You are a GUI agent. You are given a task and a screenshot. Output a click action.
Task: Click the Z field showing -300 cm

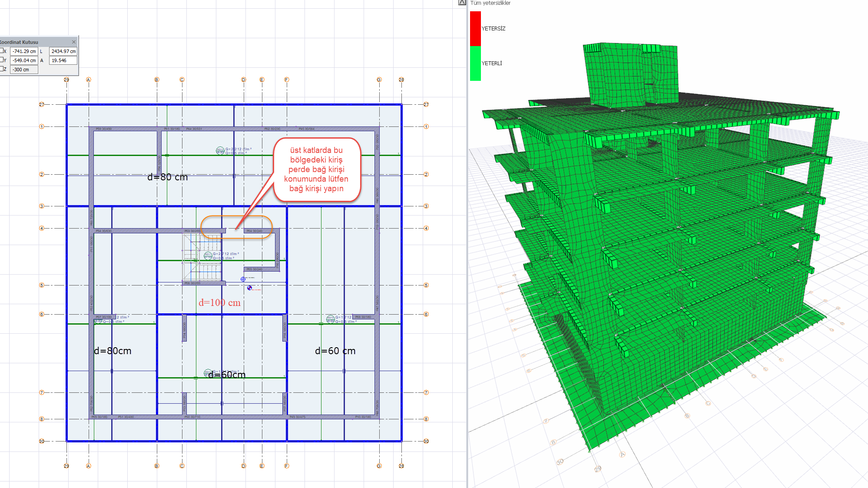[24, 70]
